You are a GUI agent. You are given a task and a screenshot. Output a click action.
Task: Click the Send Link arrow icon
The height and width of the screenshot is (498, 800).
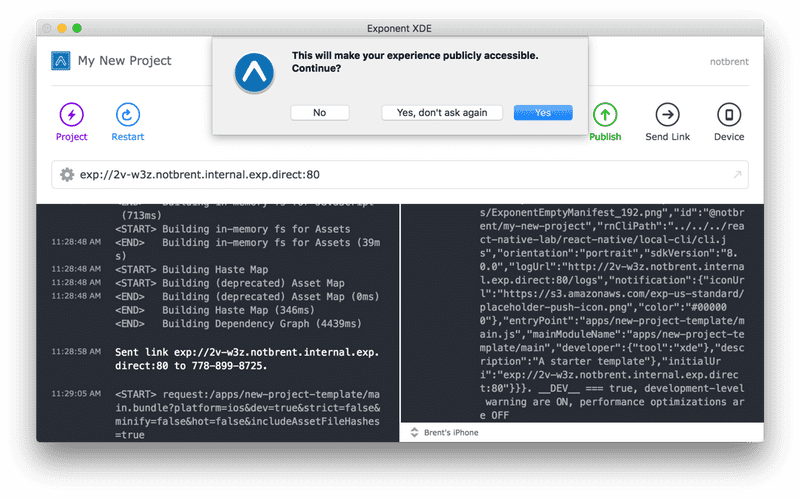coord(667,114)
